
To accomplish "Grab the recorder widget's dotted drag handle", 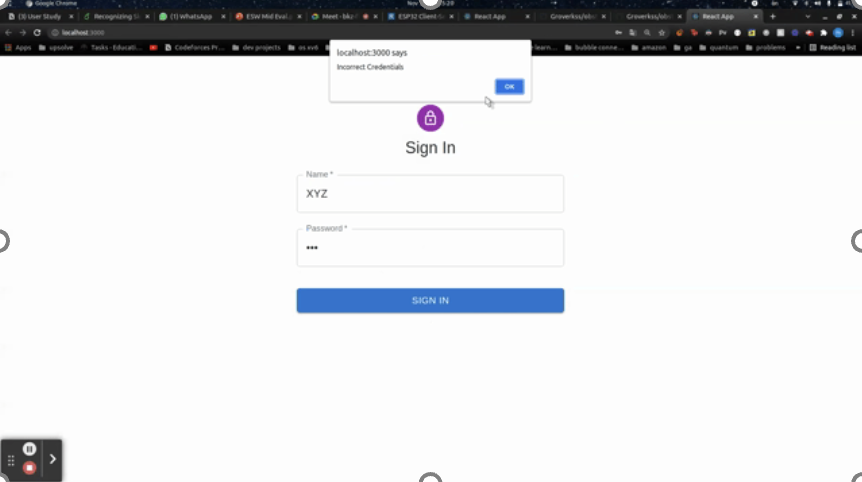I will [11, 461].
